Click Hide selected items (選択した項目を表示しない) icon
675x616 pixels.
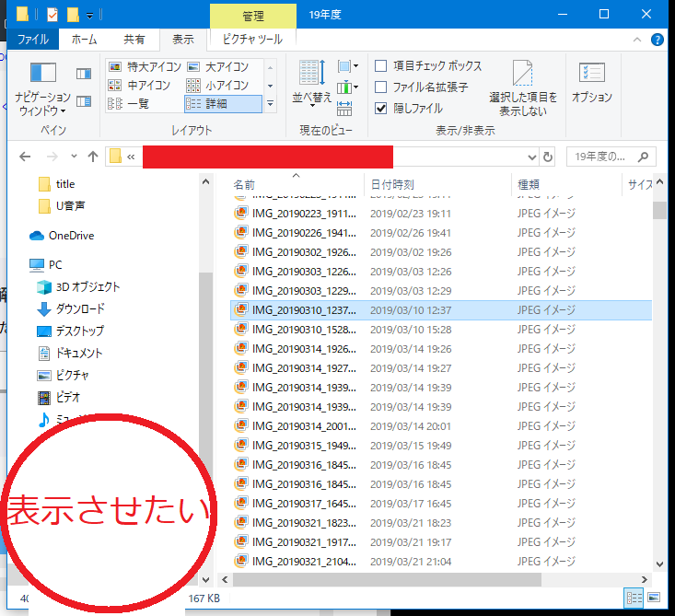tap(523, 87)
